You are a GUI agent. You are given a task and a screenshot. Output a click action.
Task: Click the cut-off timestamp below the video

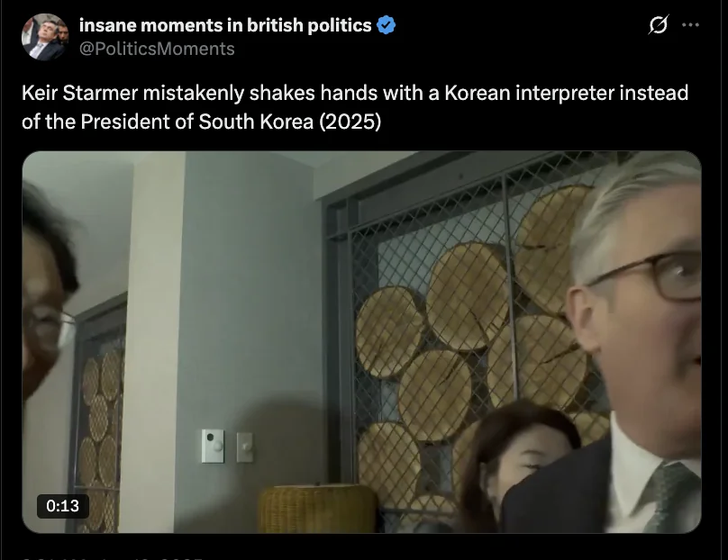(112, 558)
